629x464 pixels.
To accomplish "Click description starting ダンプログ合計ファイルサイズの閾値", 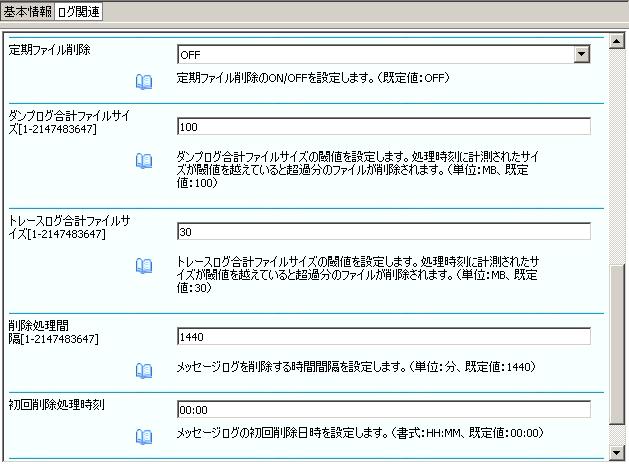I will (358, 169).
